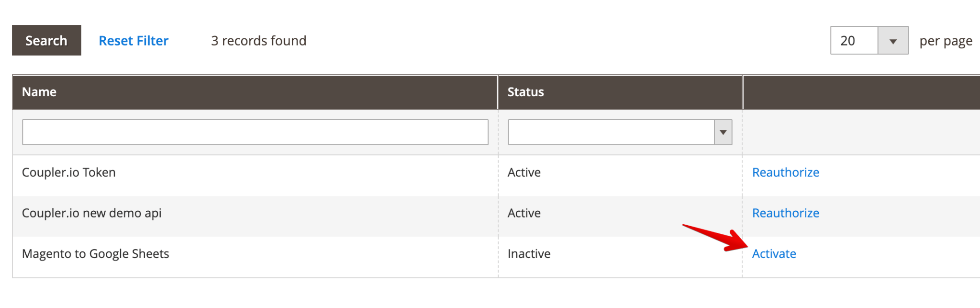Click the Inactive status label
This screenshot has height=308, width=980.
(530, 253)
